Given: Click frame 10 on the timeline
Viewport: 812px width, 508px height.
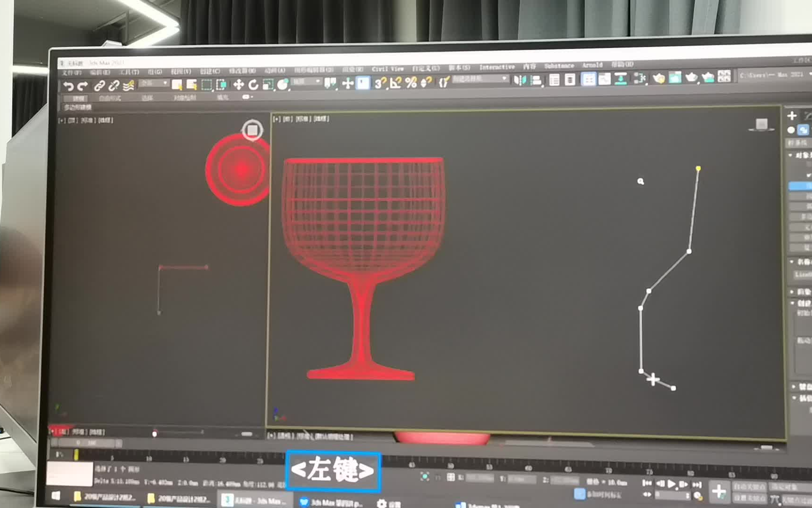Looking at the screenshot, I should 148,459.
